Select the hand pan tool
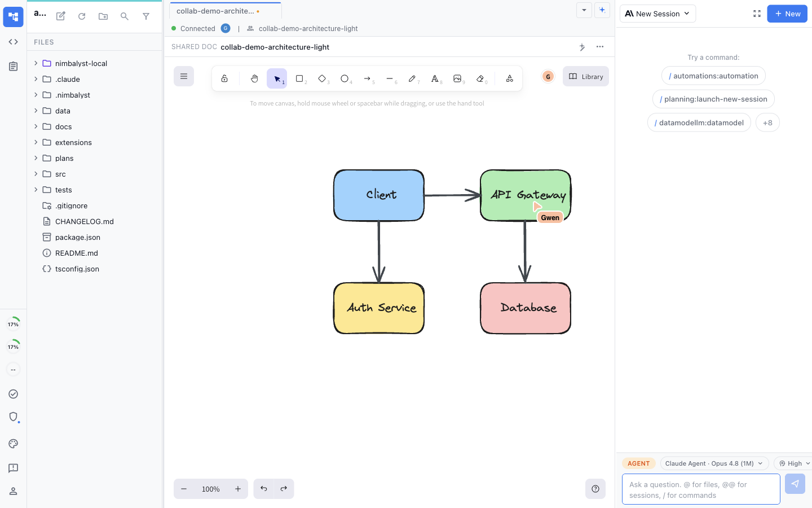The height and width of the screenshot is (508, 812). click(x=254, y=79)
